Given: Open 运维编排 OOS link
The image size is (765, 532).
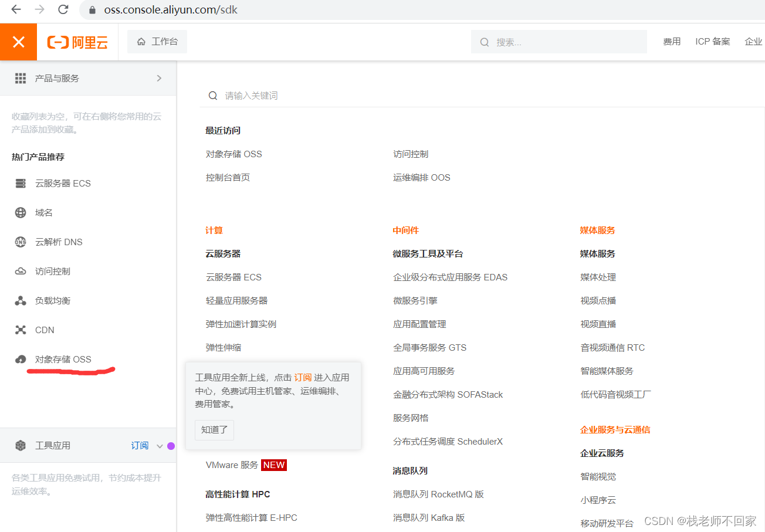Looking at the screenshot, I should coord(422,178).
